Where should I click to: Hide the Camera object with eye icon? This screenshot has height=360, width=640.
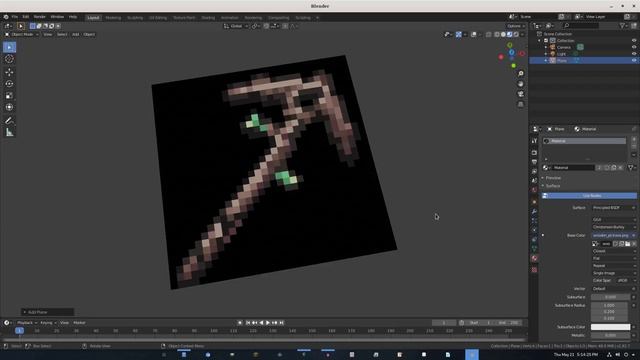coord(634,47)
